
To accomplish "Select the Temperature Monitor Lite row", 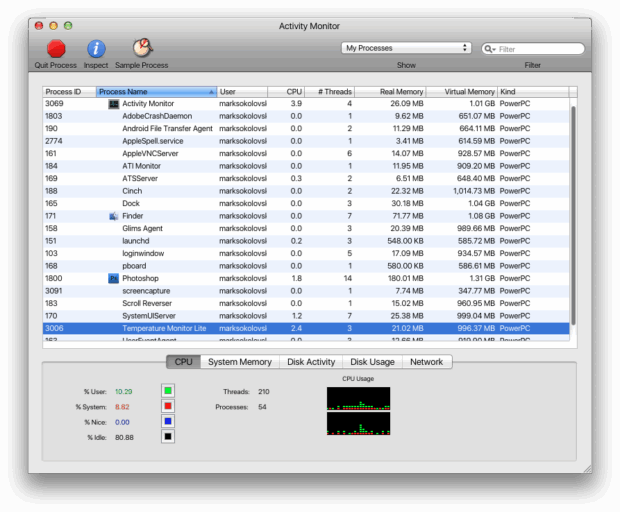I will point(300,328).
